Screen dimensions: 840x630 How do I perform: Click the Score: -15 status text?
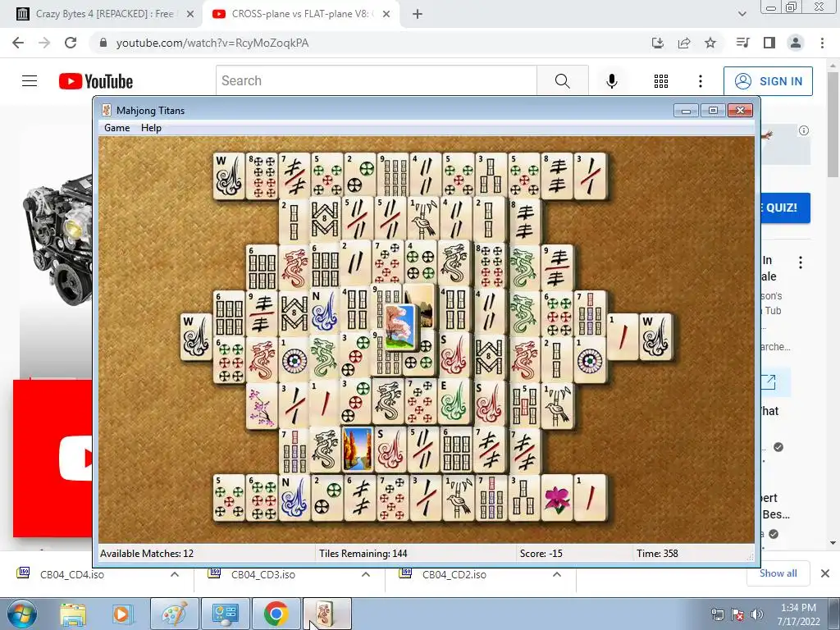point(541,554)
